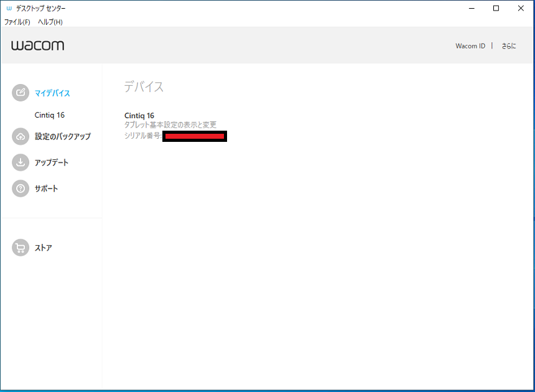Viewport: 535px width, 392px height.
Task: Click the Cintiq 16 heading in the device panel
Action: 138,116
